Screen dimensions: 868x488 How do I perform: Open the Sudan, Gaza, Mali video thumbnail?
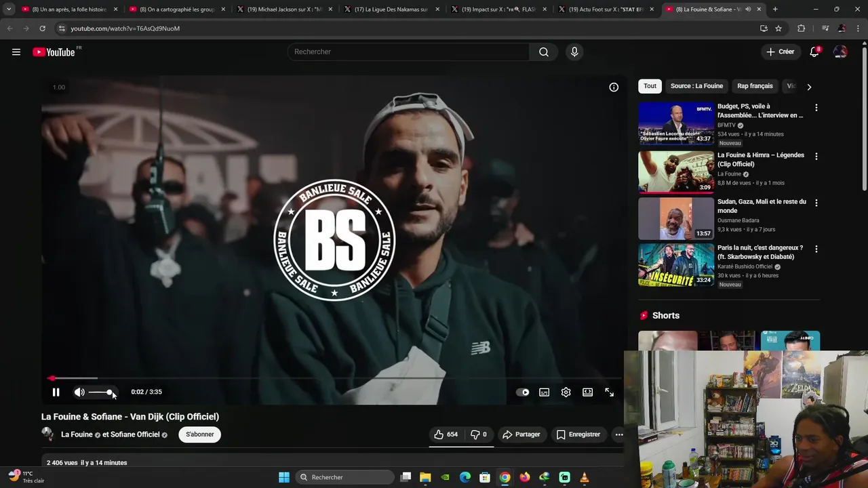click(x=676, y=218)
